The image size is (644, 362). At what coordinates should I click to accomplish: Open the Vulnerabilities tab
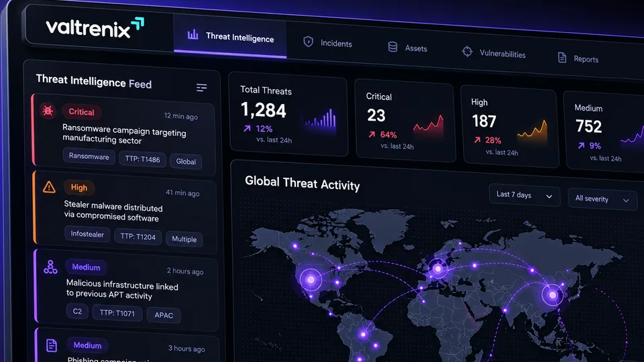(x=493, y=53)
